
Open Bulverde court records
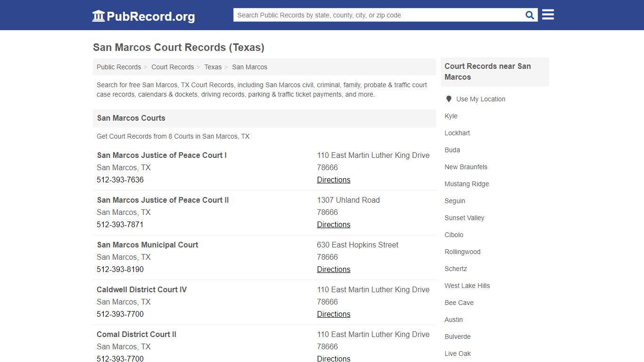pos(457,337)
